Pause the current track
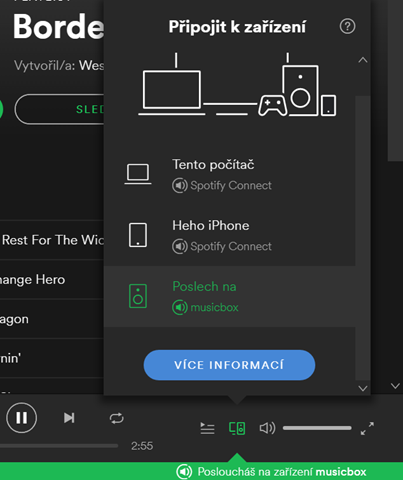Image resolution: width=403 pixels, height=480 pixels. 21,418
